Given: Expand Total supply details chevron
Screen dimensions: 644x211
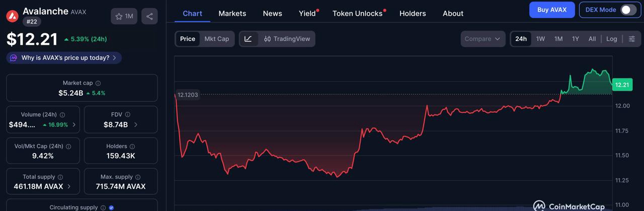Looking at the screenshot, I should [69, 186].
